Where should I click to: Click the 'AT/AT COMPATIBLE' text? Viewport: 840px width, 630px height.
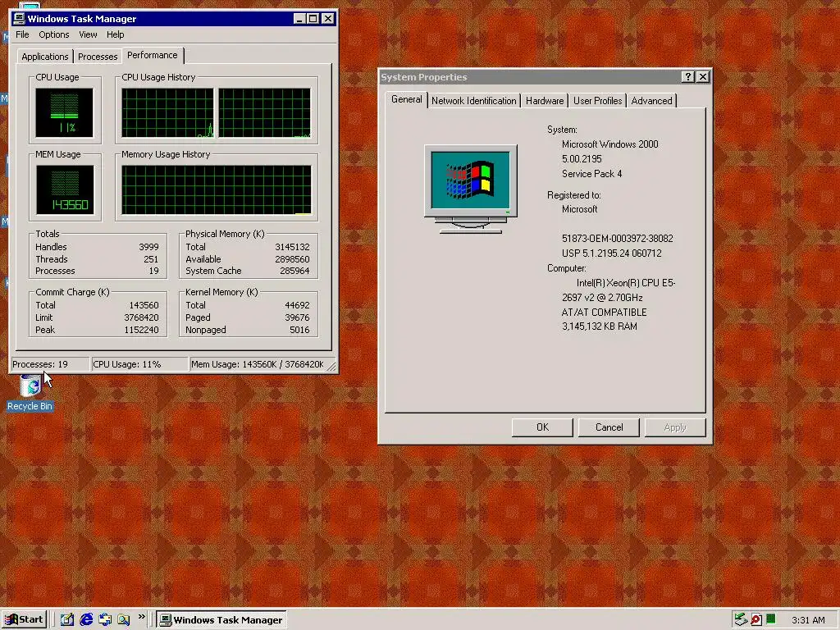(x=605, y=313)
